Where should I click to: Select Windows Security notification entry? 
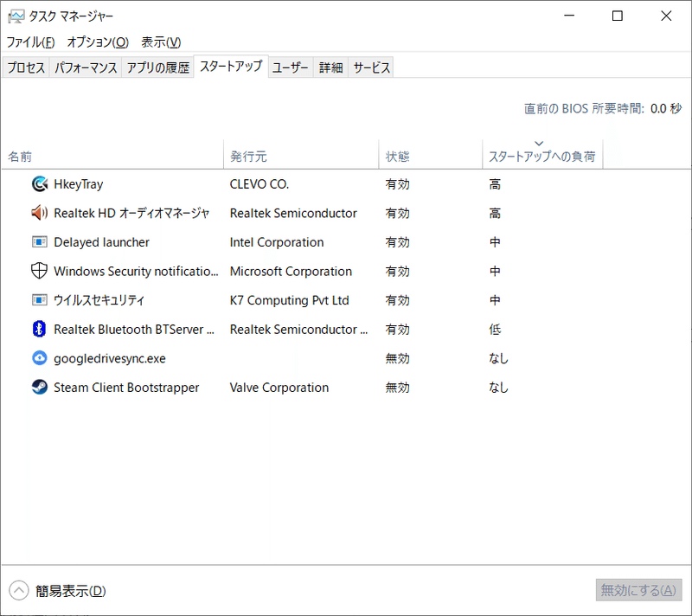(136, 271)
